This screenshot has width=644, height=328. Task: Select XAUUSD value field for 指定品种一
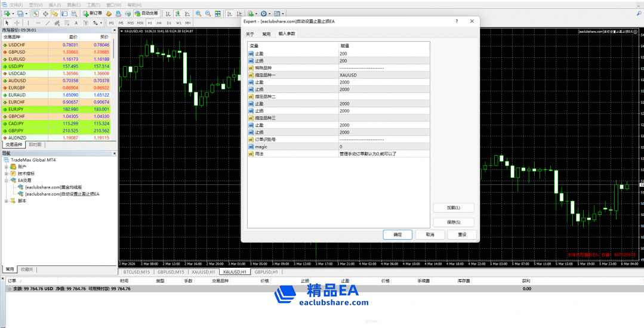382,75
